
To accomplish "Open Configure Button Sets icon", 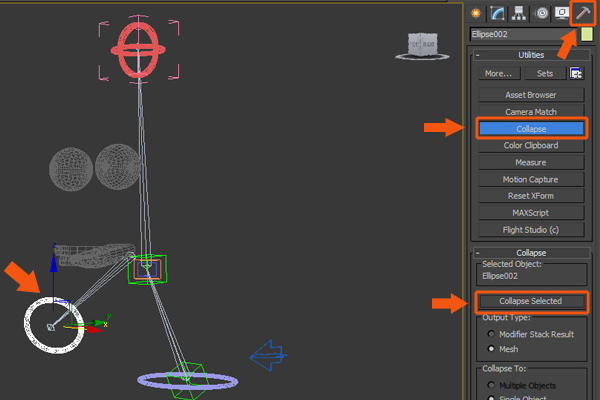I will pyautogui.click(x=576, y=73).
